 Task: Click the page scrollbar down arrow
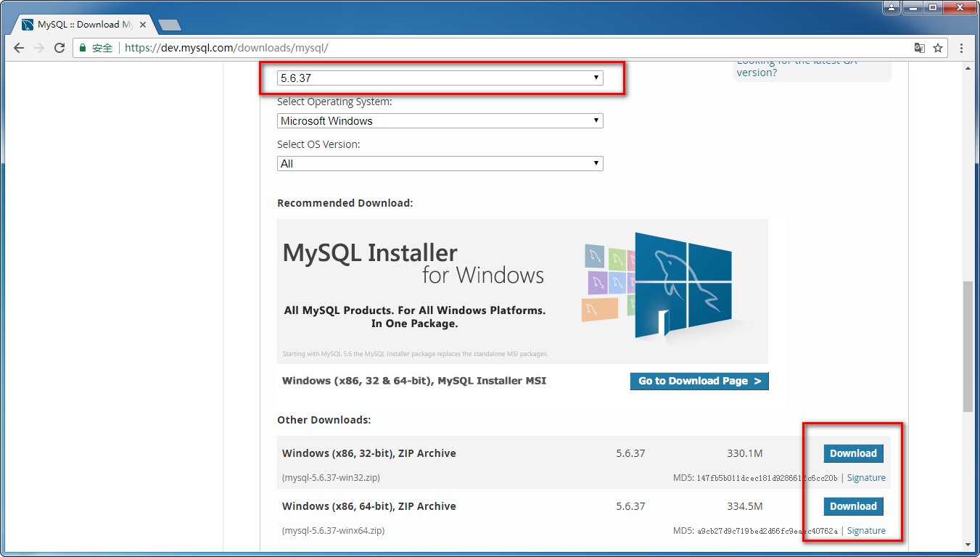[x=968, y=545]
